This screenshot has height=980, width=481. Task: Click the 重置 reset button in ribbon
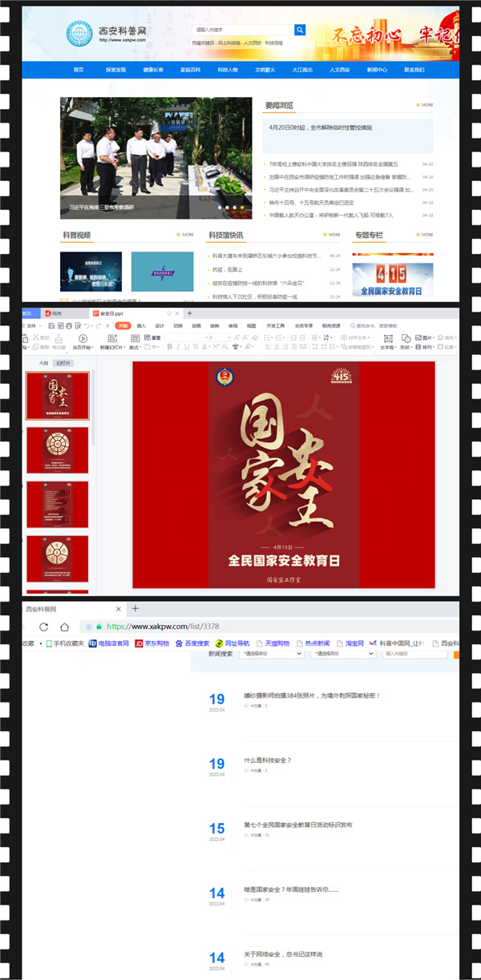pos(152,338)
